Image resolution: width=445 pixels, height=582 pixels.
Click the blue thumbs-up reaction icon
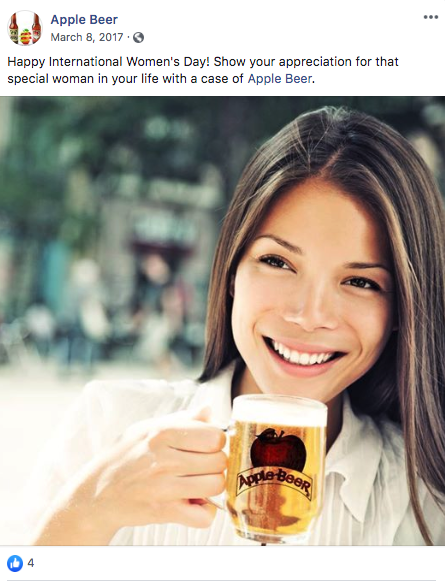pyautogui.click(x=15, y=563)
